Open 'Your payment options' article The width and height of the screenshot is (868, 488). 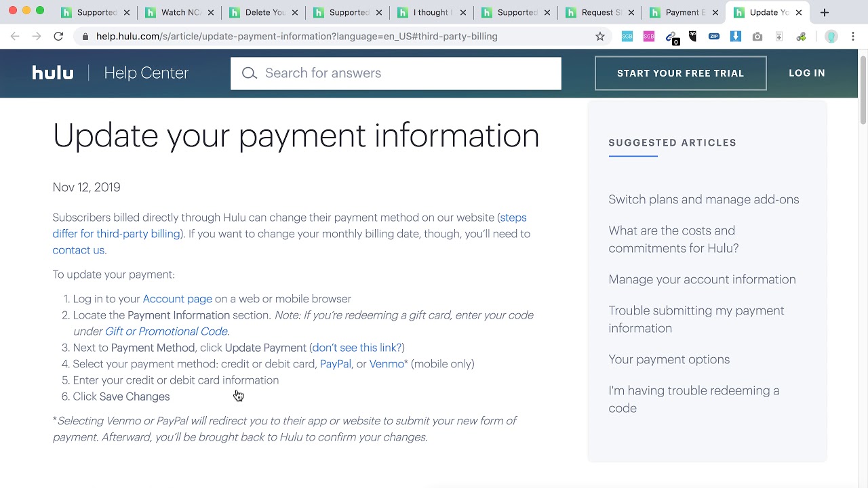(669, 359)
